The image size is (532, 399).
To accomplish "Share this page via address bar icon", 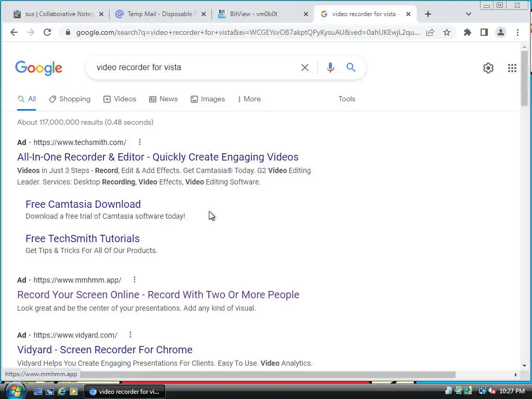I will click(x=430, y=32).
